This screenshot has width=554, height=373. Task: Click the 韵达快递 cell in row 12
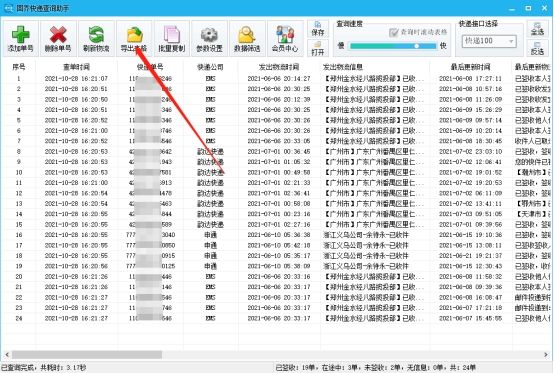pyautogui.click(x=211, y=193)
